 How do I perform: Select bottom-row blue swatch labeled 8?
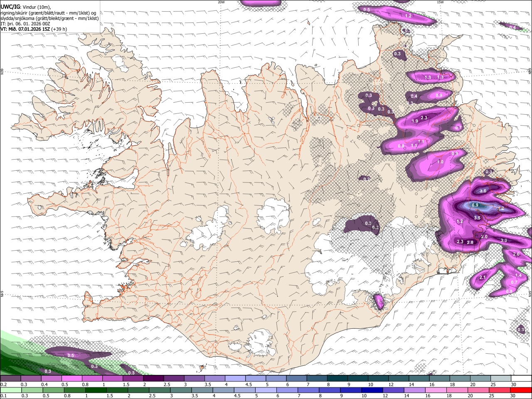pos(329,390)
